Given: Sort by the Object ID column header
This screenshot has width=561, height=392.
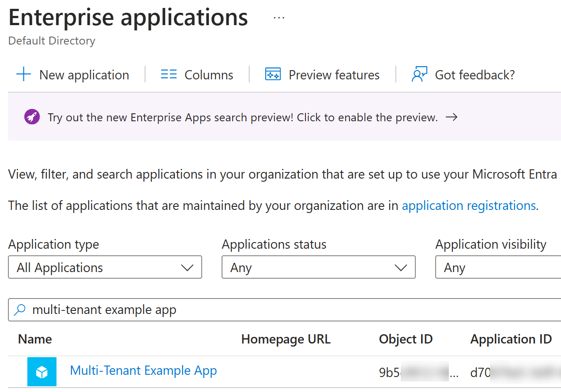Looking at the screenshot, I should click(406, 339).
